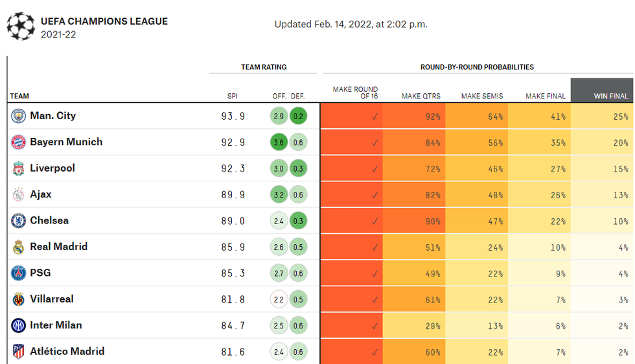
Task: Click the Ajax club crest
Action: 18,195
